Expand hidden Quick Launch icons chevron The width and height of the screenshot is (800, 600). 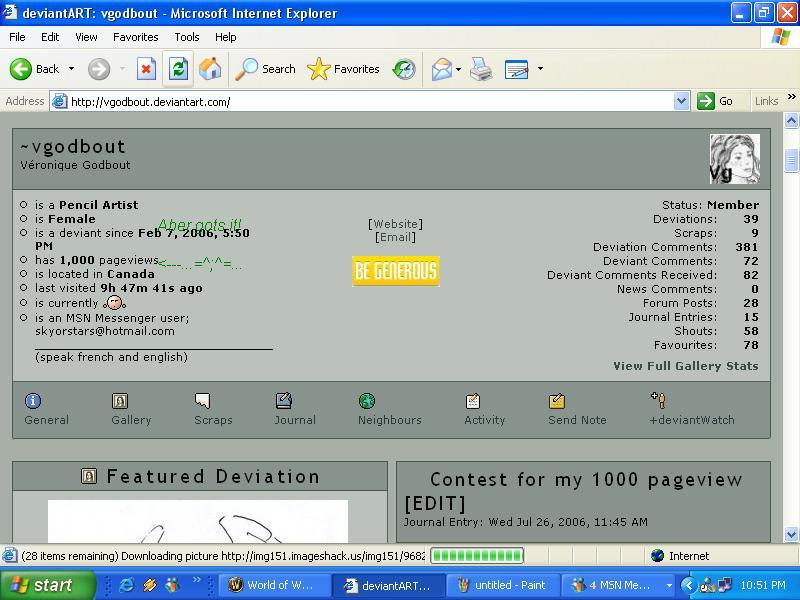196,580
